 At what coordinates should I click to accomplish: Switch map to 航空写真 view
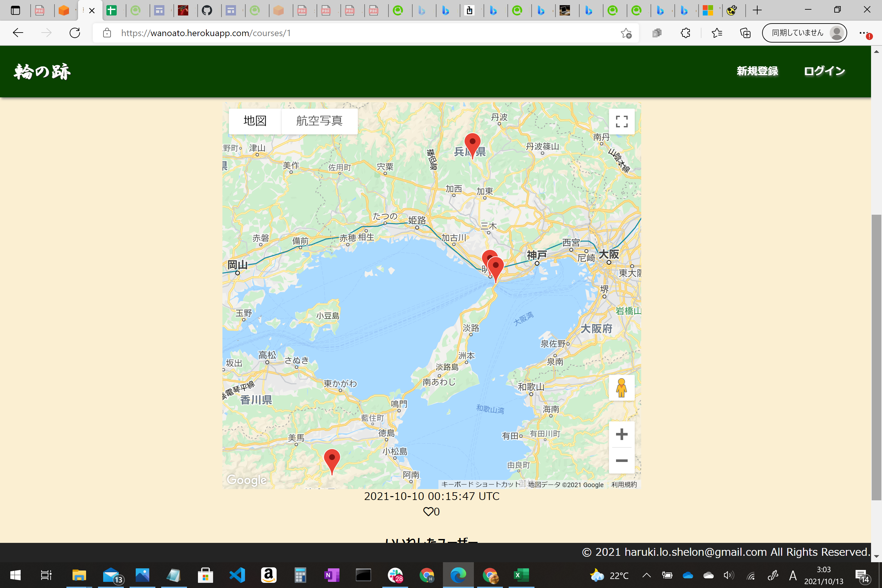click(319, 121)
